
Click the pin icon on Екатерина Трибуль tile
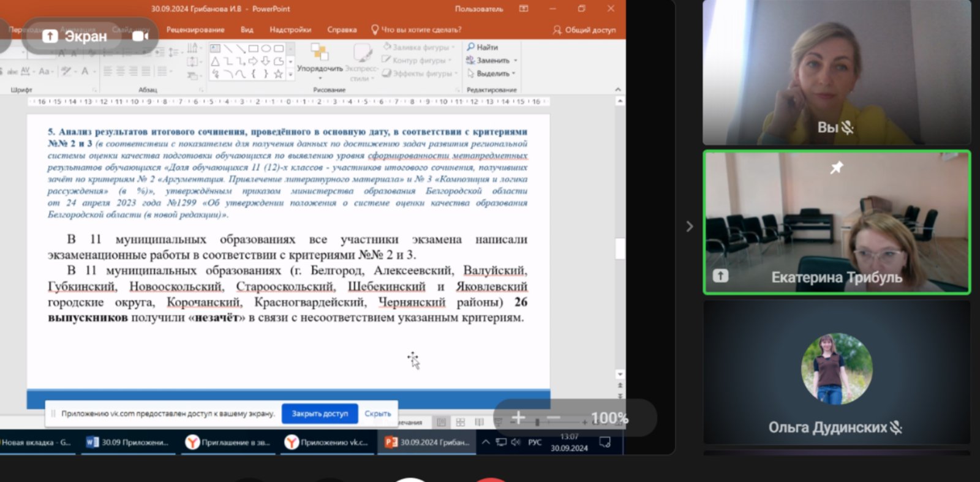[x=837, y=167]
